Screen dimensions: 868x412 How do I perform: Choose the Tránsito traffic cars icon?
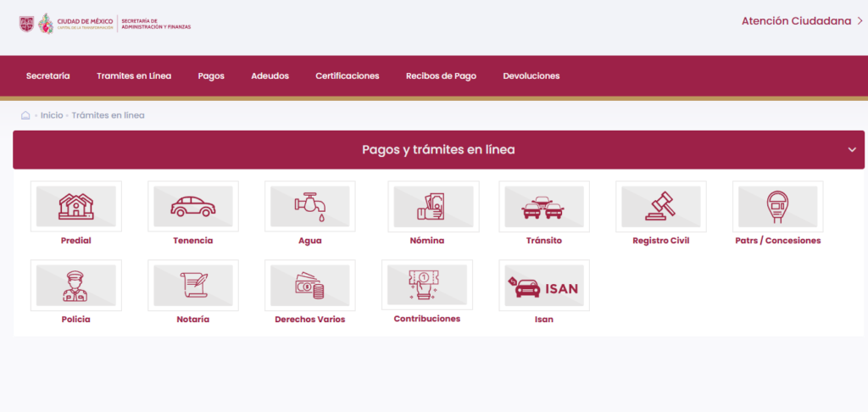pyautogui.click(x=544, y=207)
